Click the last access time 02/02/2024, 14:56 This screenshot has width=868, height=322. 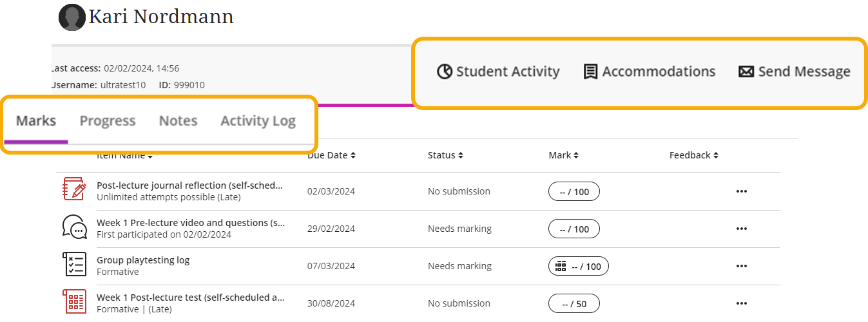[141, 68]
